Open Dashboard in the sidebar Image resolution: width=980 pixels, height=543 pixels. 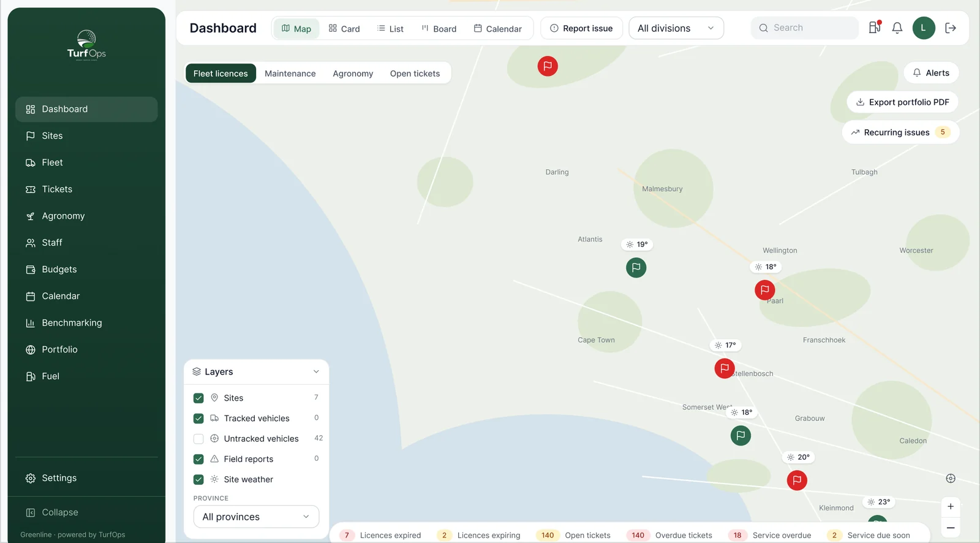point(86,109)
